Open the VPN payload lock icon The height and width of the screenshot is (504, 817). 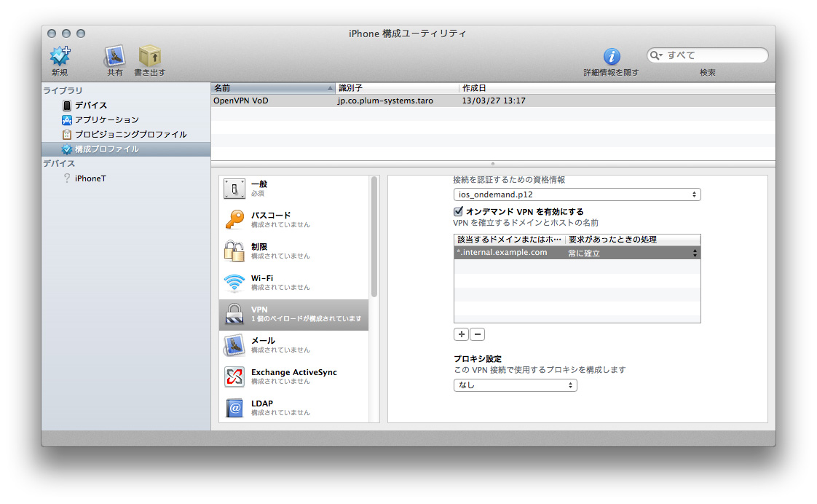234,314
